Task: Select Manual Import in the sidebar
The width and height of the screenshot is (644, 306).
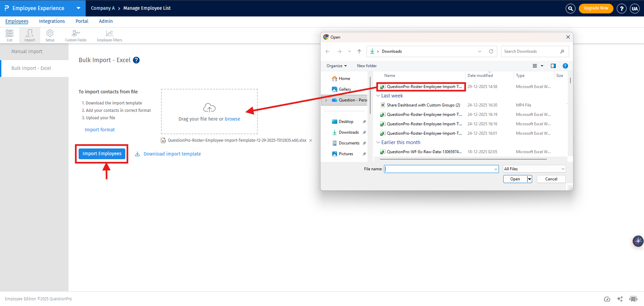Action: [34, 52]
